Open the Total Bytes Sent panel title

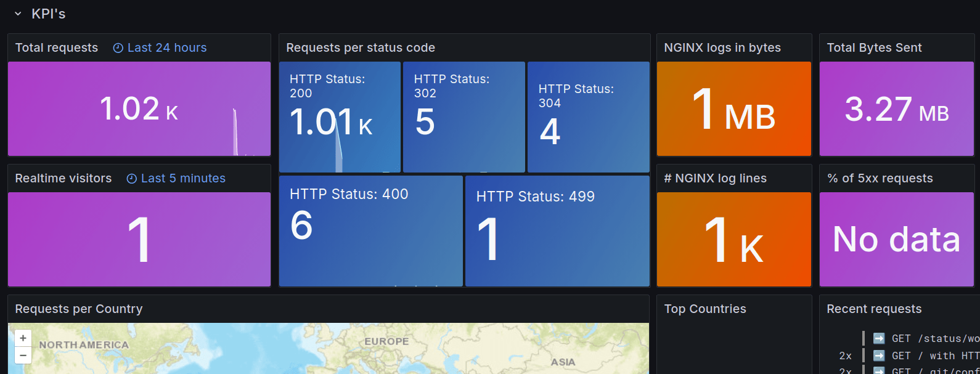coord(874,48)
